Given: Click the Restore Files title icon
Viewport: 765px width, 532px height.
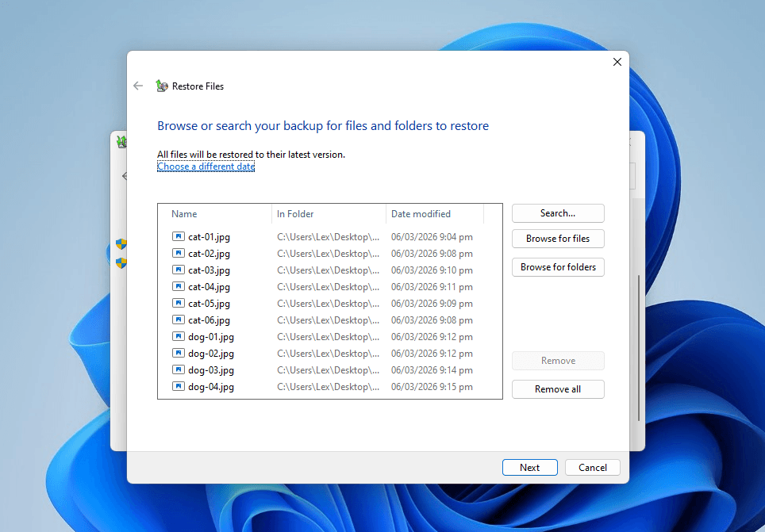Looking at the screenshot, I should (161, 86).
